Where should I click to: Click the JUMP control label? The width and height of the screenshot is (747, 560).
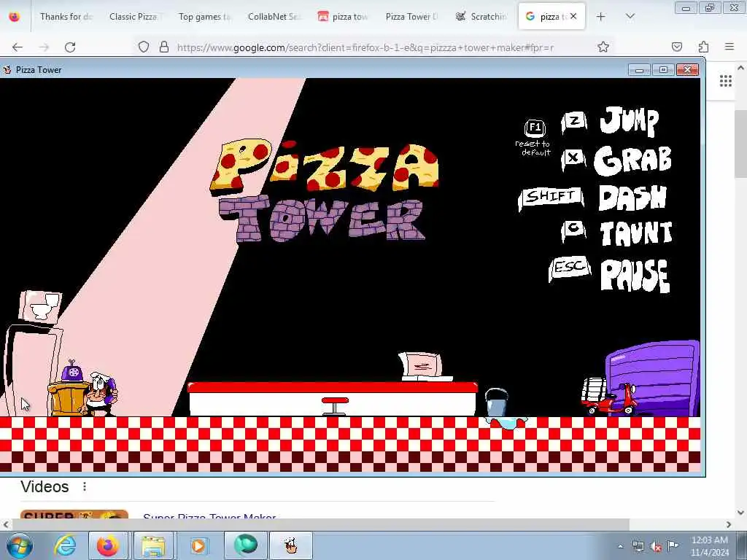[x=630, y=121]
